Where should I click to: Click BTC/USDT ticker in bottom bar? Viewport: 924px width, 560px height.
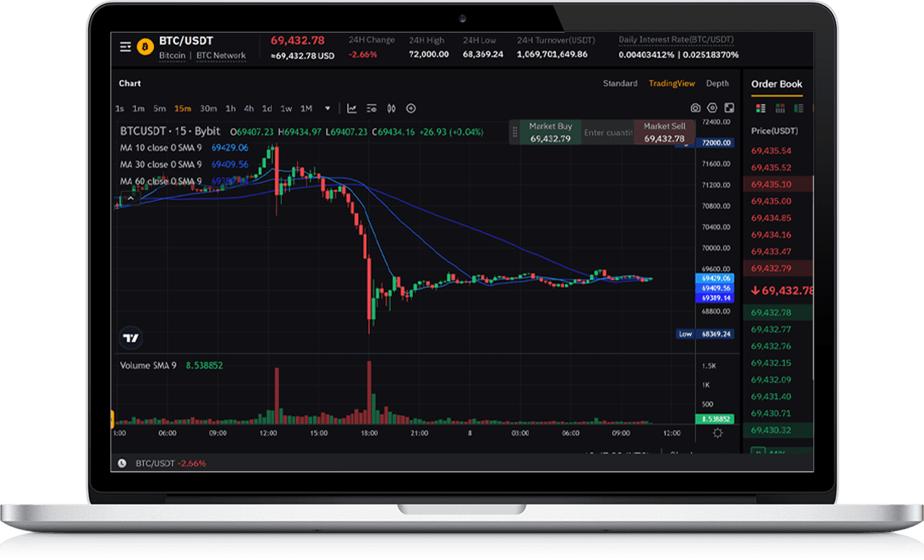coord(155,463)
